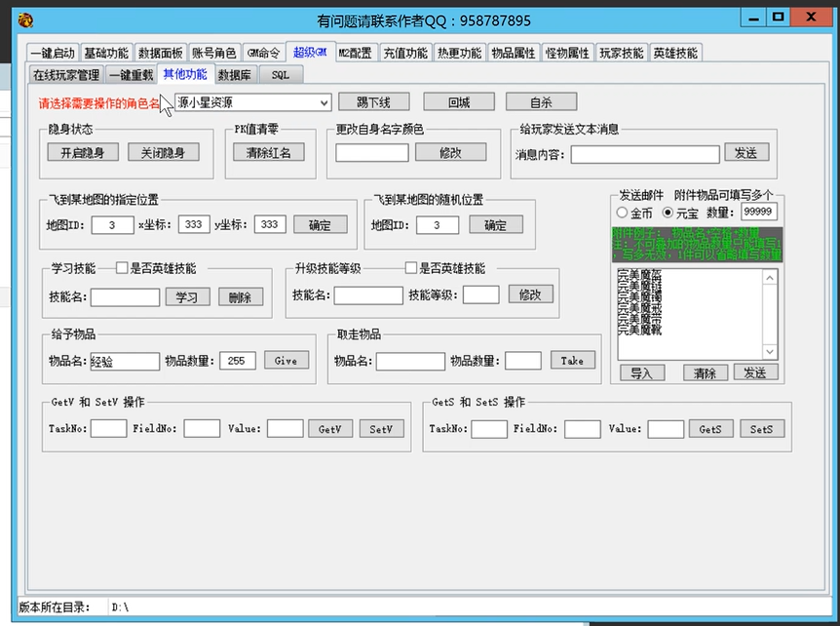Click 导入 under the mail attachment list

641,373
